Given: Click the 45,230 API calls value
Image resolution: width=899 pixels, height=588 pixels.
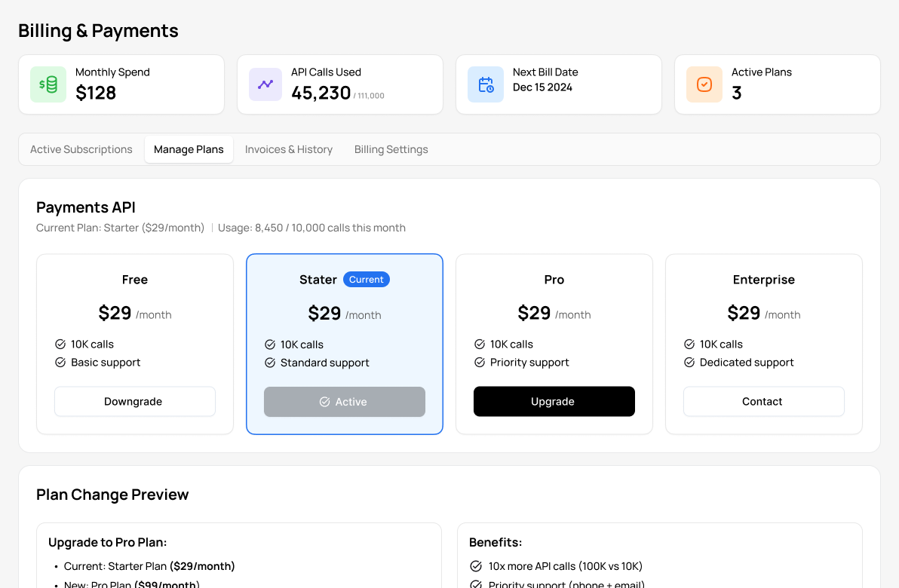Looking at the screenshot, I should [x=321, y=93].
